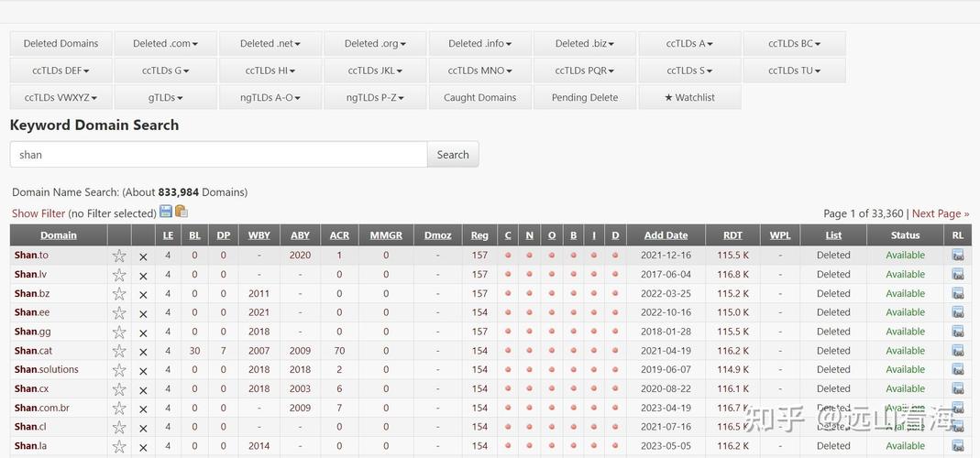Sort table by Domain column
The image size is (980, 458).
pos(59,235)
